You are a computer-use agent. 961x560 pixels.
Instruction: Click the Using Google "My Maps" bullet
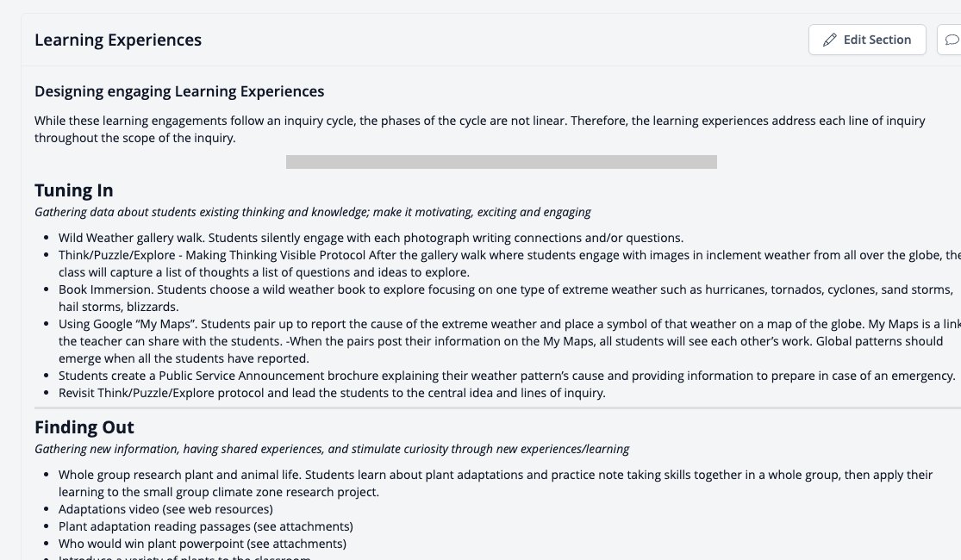click(509, 340)
